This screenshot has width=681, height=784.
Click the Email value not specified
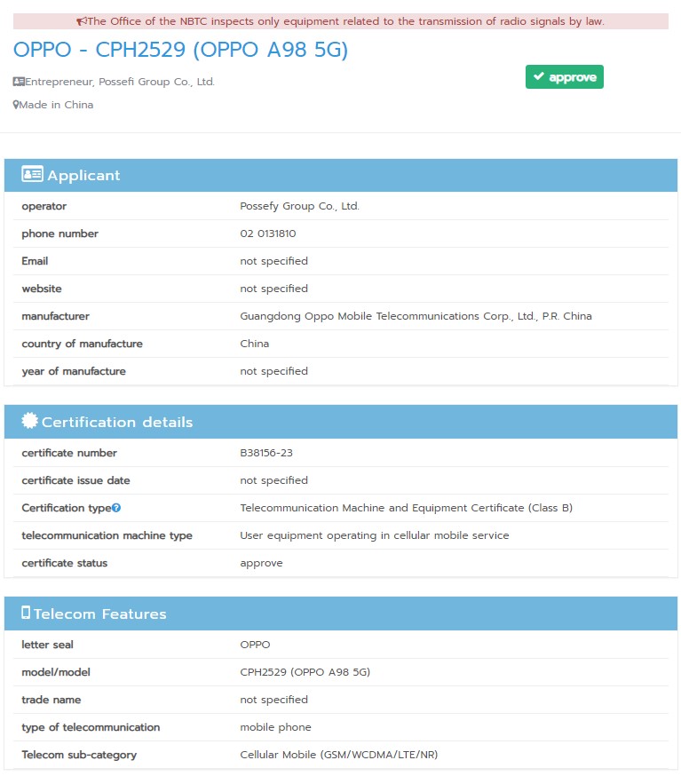pyautogui.click(x=274, y=261)
